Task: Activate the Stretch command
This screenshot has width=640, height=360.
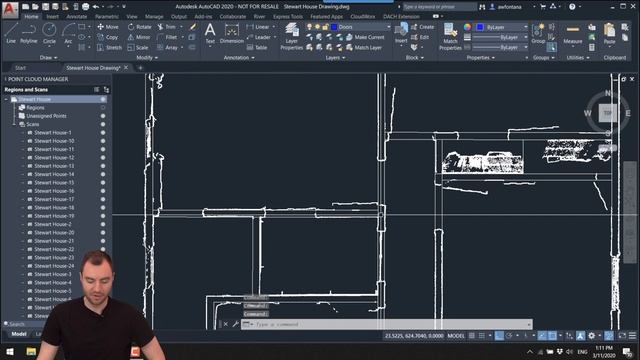Action: [x=109, y=47]
